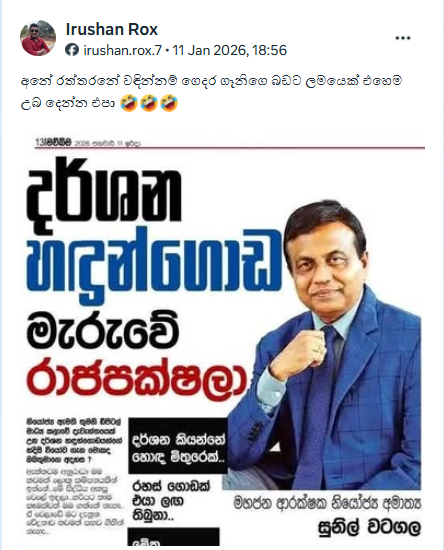Image resolution: width=444 pixels, height=550 pixels.
Task: Click the man in blue suit photo
Action: (323, 344)
